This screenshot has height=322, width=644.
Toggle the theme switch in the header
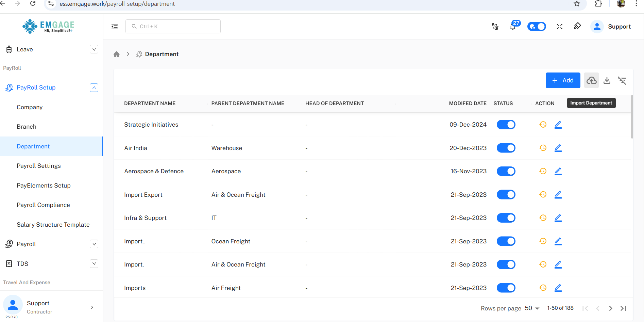tap(537, 27)
